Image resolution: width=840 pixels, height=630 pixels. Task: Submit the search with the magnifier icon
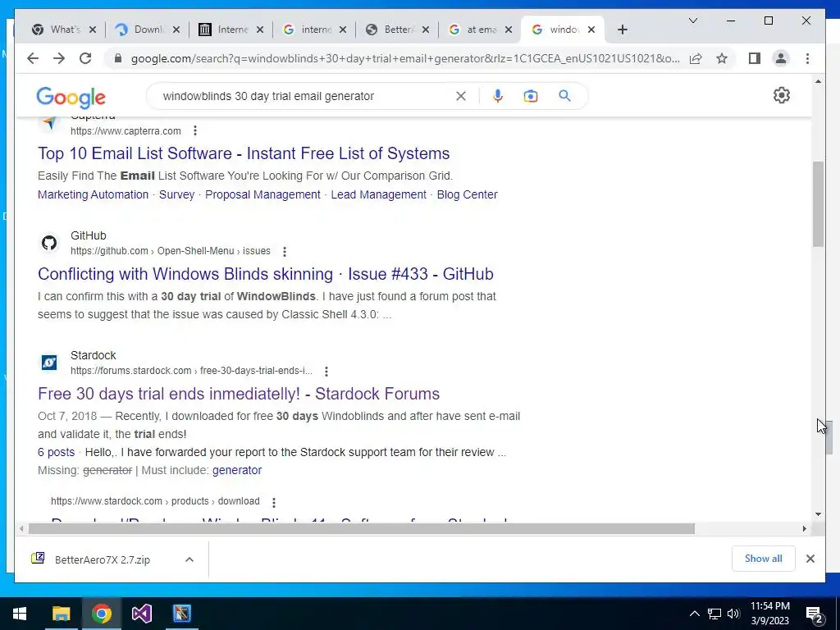pos(564,96)
